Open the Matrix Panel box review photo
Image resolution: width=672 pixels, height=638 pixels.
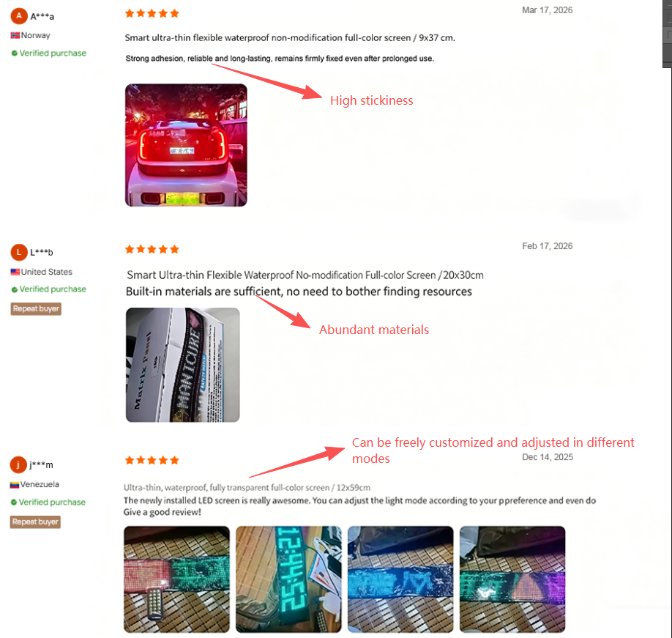click(x=182, y=365)
